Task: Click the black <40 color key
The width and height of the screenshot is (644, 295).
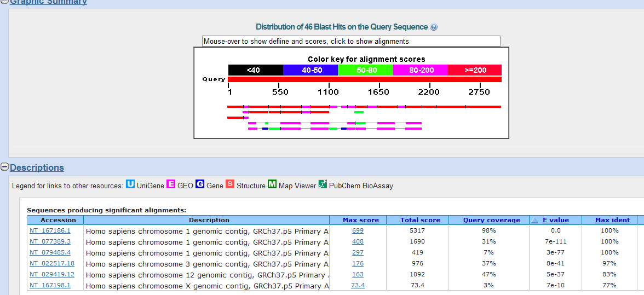Action: pyautogui.click(x=255, y=70)
